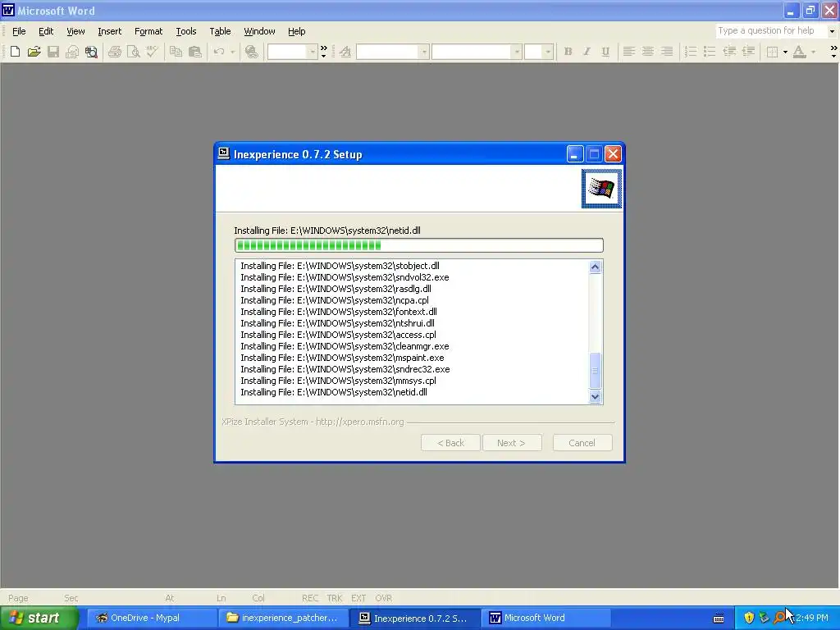Click the Search magnifier icon in Word toolbar

tap(92, 52)
